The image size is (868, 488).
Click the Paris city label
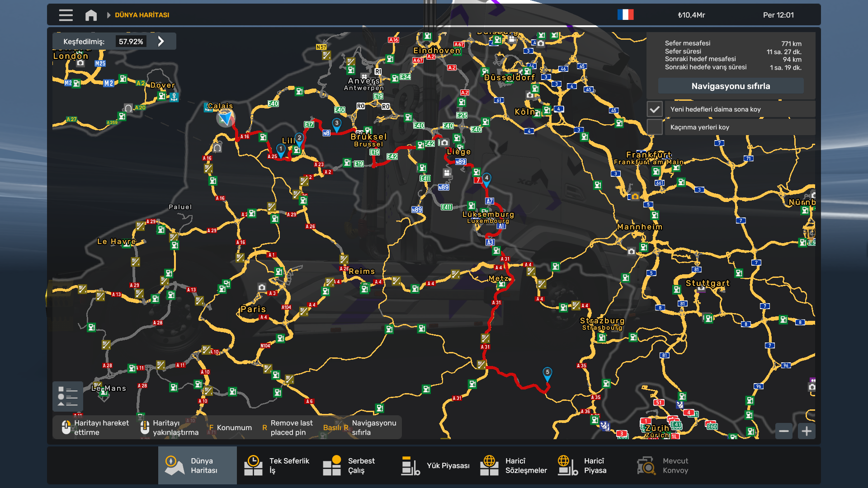pyautogui.click(x=253, y=309)
